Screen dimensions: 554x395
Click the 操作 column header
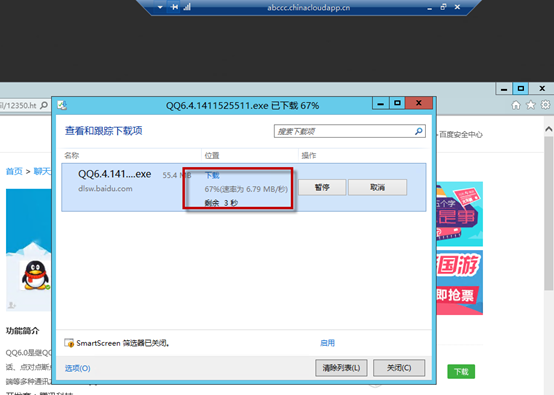[308, 155]
